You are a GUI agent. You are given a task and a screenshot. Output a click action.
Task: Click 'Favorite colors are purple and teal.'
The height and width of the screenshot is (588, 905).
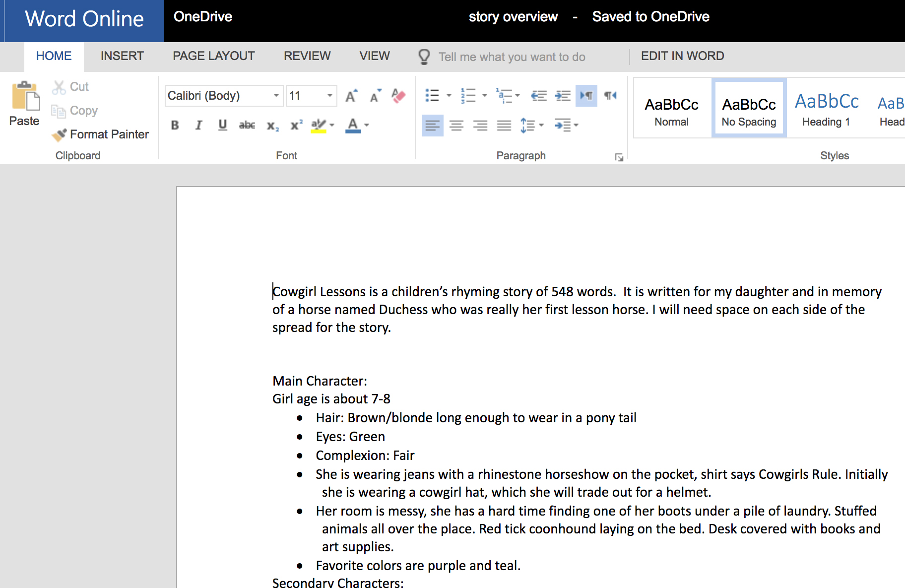click(x=418, y=566)
